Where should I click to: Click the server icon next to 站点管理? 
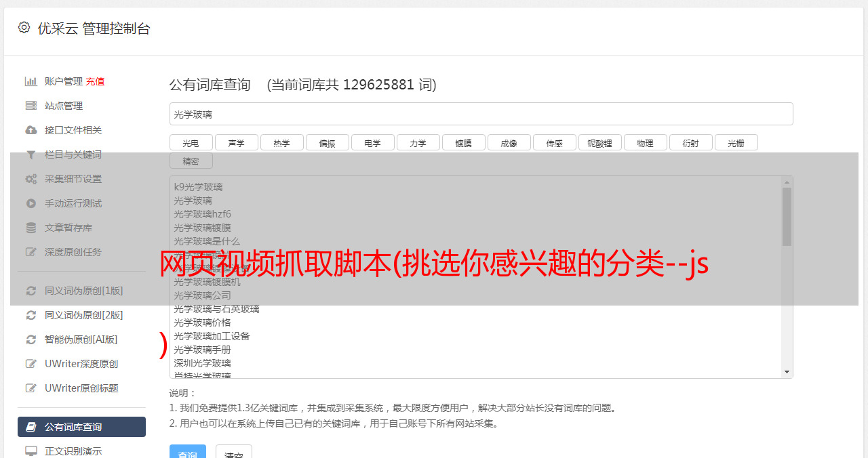tap(31, 106)
